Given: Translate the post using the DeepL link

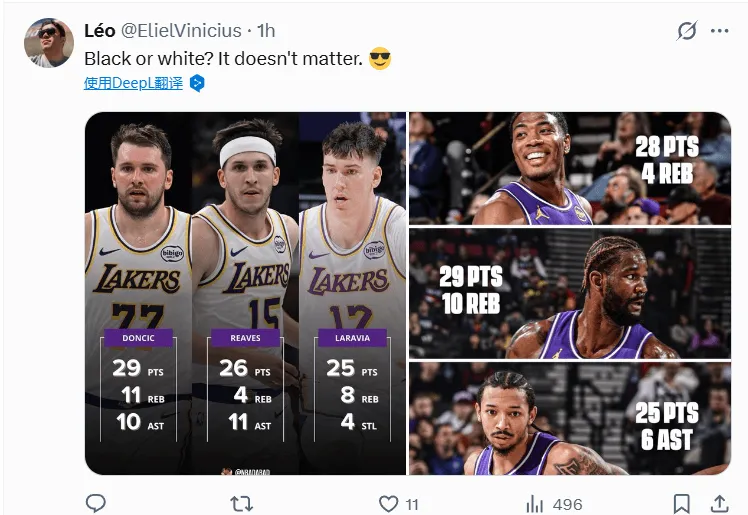Looking at the screenshot, I should [x=133, y=83].
